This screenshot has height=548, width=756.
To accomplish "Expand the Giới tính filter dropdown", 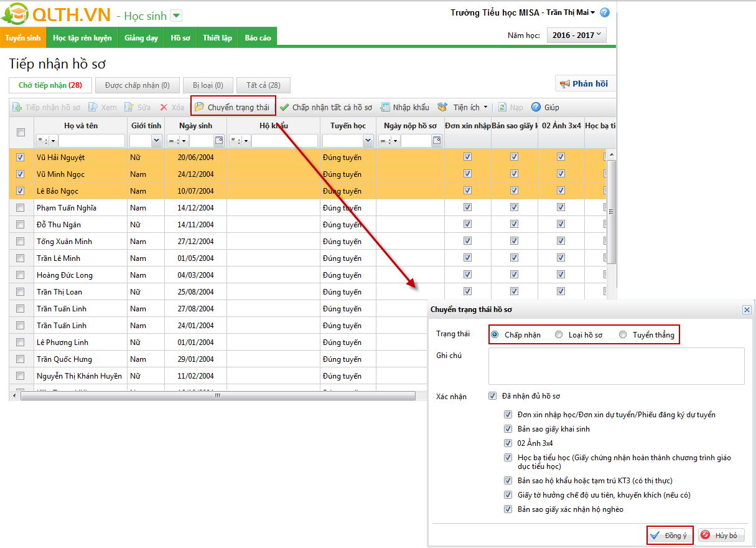I will 156,141.
